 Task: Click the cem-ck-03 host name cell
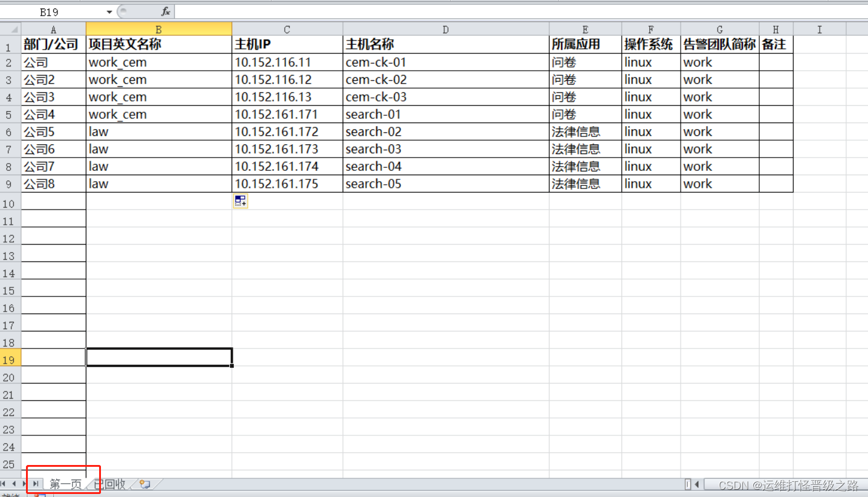[446, 97]
